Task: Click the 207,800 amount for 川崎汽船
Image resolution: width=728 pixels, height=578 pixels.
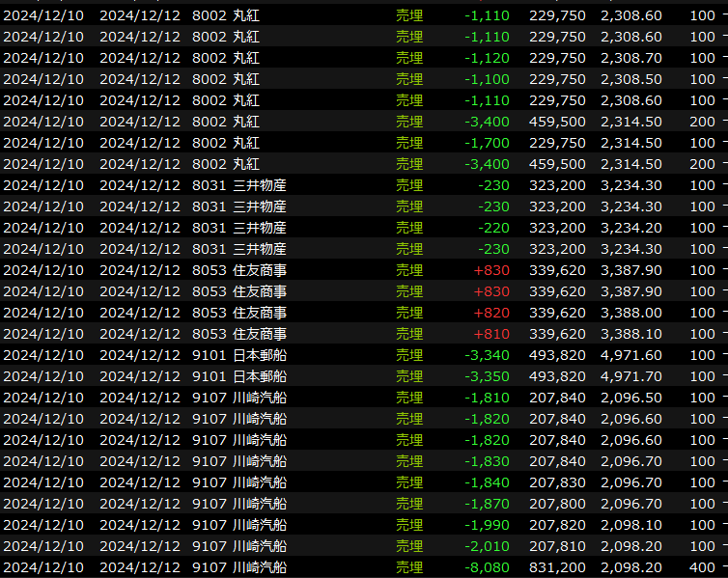Action: [x=557, y=504]
